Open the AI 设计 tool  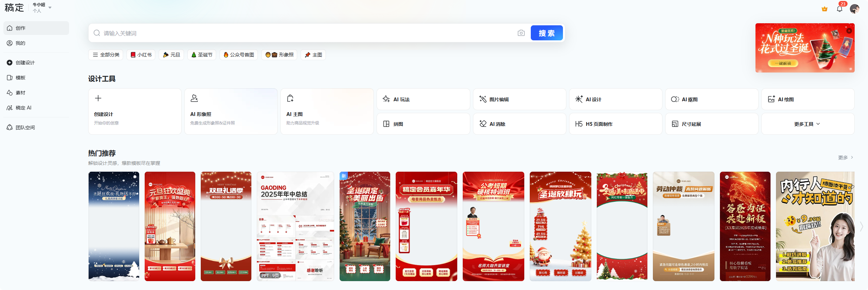tap(616, 99)
